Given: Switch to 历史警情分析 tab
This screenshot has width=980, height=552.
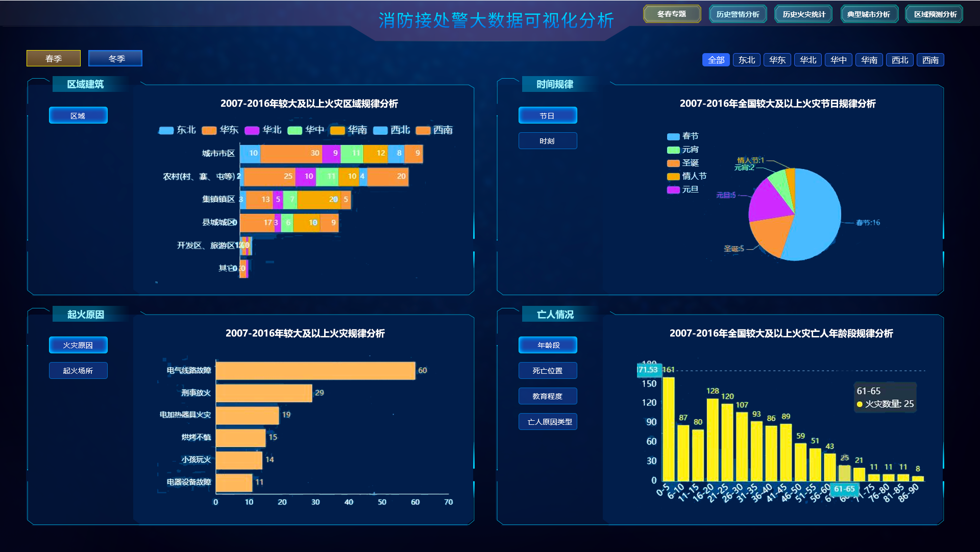Looking at the screenshot, I should (738, 14).
